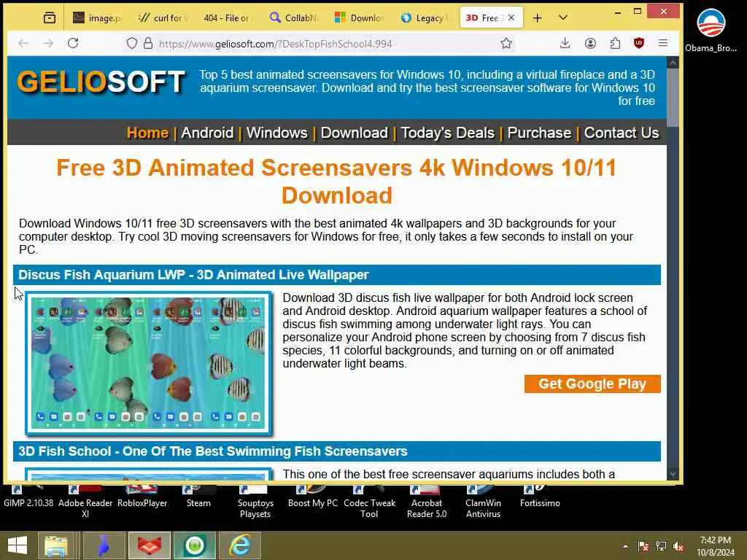The image size is (747, 560).
Task: Switch to the curl for tab
Action: 163,18
